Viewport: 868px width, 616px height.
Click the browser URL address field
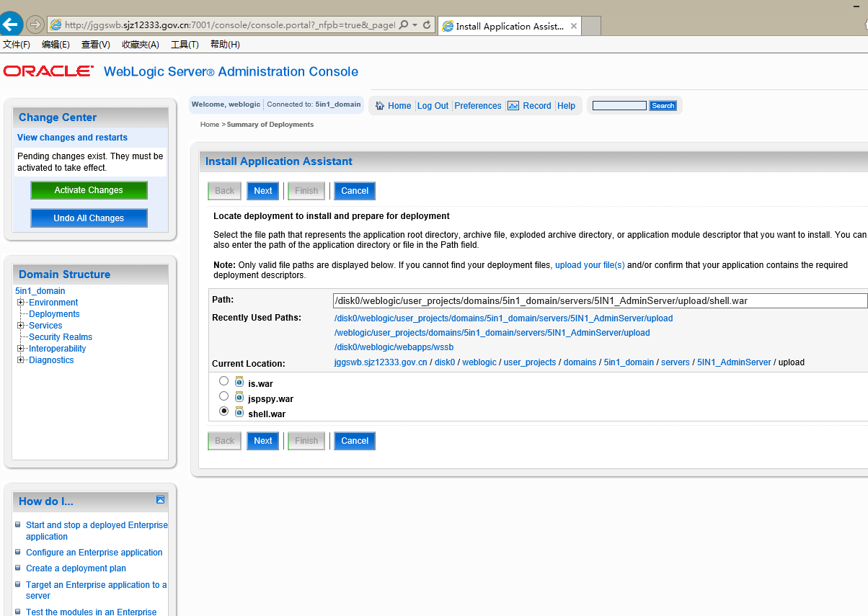click(229, 24)
